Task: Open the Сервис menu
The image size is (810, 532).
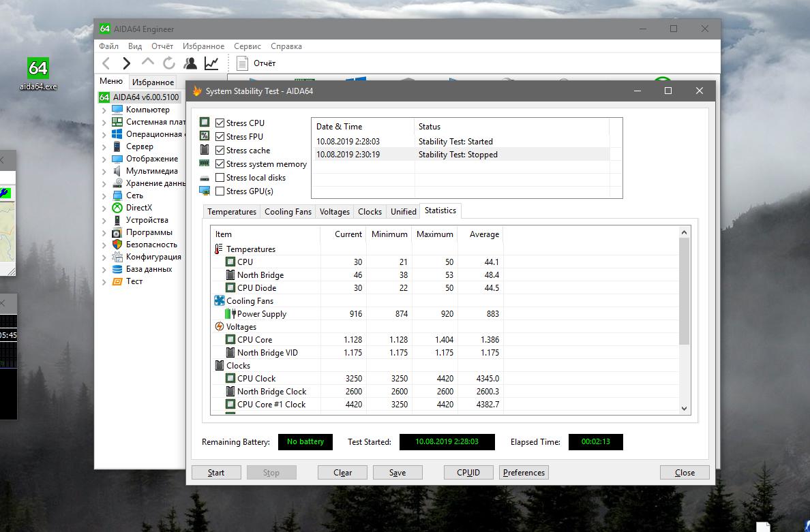Action: 247,46
